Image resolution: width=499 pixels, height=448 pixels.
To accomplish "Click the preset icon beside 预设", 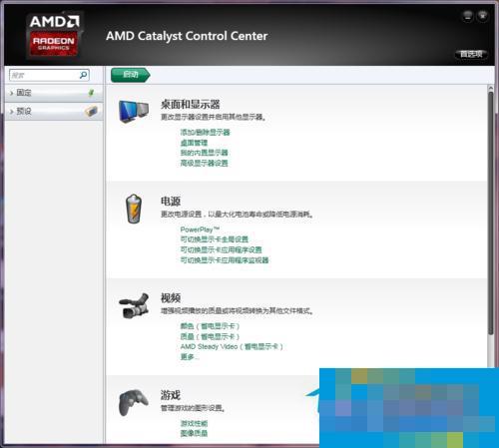I will [x=91, y=111].
